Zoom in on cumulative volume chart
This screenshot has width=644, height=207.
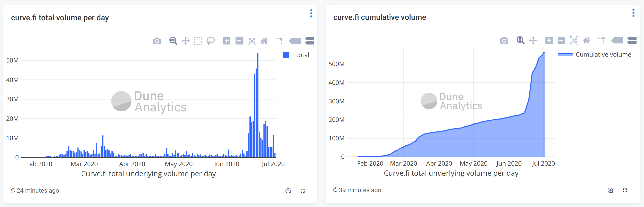(x=549, y=40)
